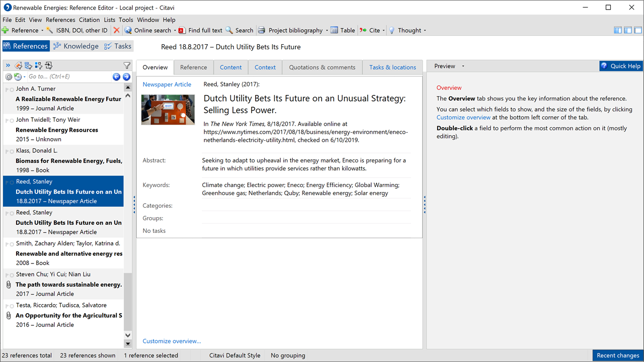
Task: Click the red delete reference icon
Action: tap(117, 30)
